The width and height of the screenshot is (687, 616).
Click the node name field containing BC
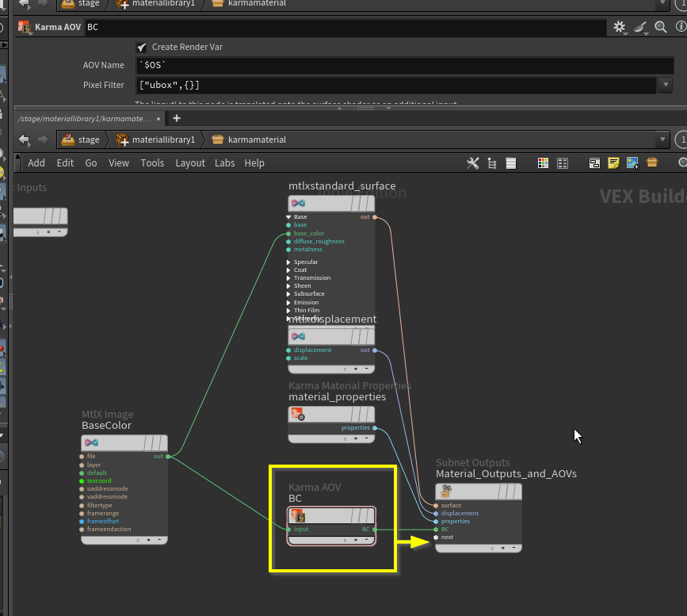point(345,27)
